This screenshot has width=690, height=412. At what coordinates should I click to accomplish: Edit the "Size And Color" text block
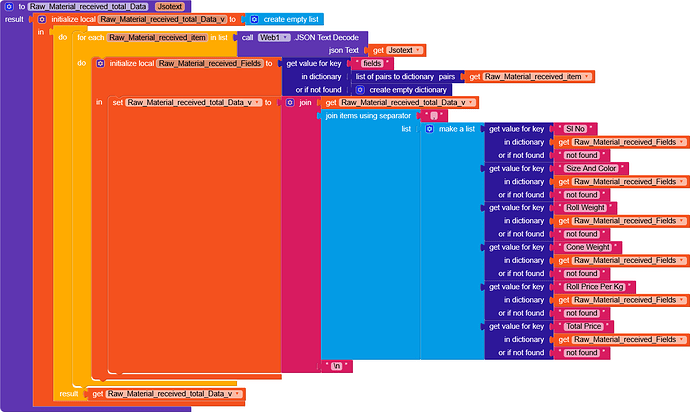tap(591, 169)
